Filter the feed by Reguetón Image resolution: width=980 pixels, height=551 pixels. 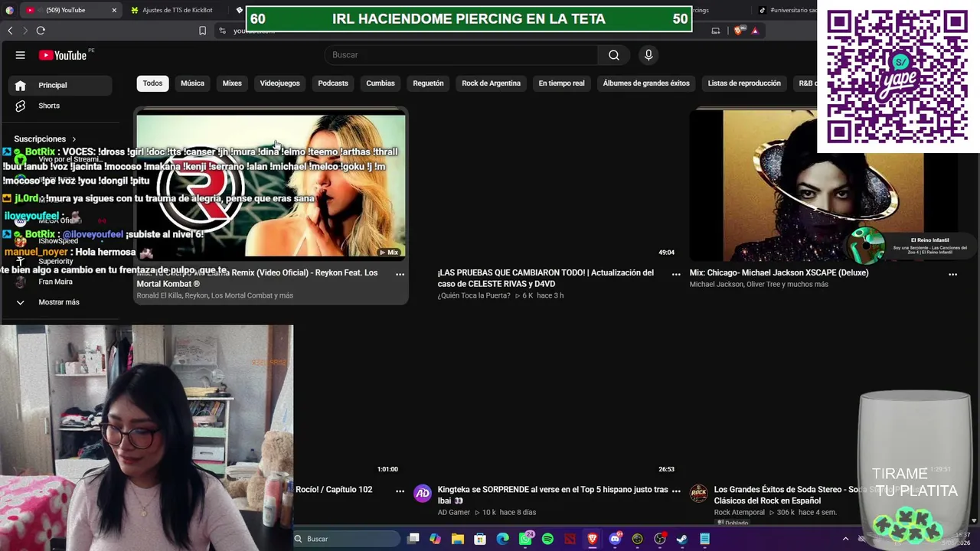[428, 83]
